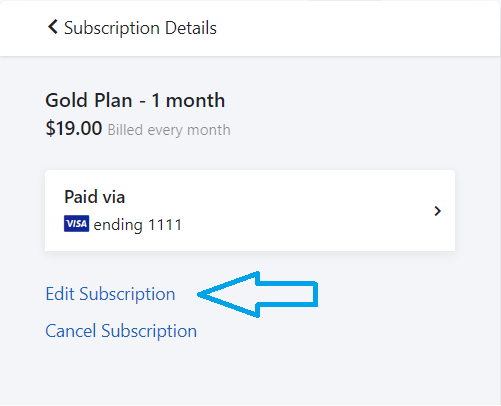Click the Subscription Details header title
Image resolution: width=501 pixels, height=406 pixels.
pos(140,28)
